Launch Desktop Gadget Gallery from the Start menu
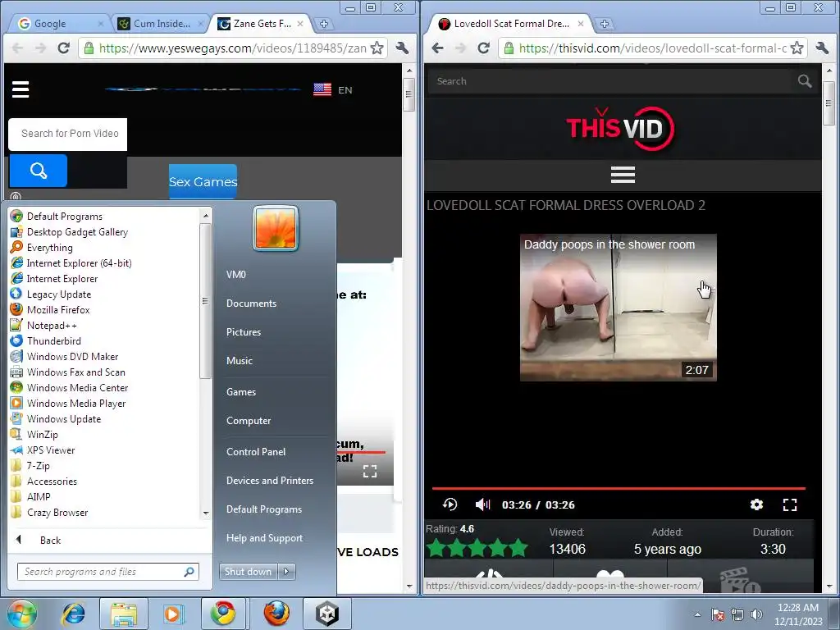The width and height of the screenshot is (840, 630). pos(77,232)
